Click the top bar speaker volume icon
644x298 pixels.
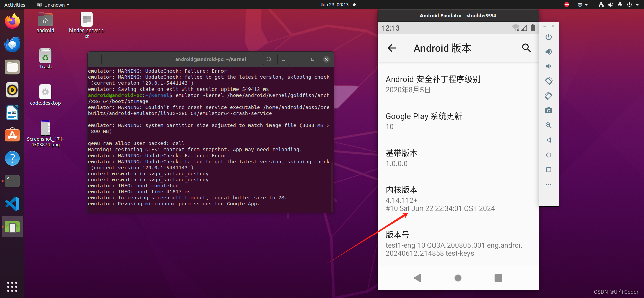(x=611, y=5)
